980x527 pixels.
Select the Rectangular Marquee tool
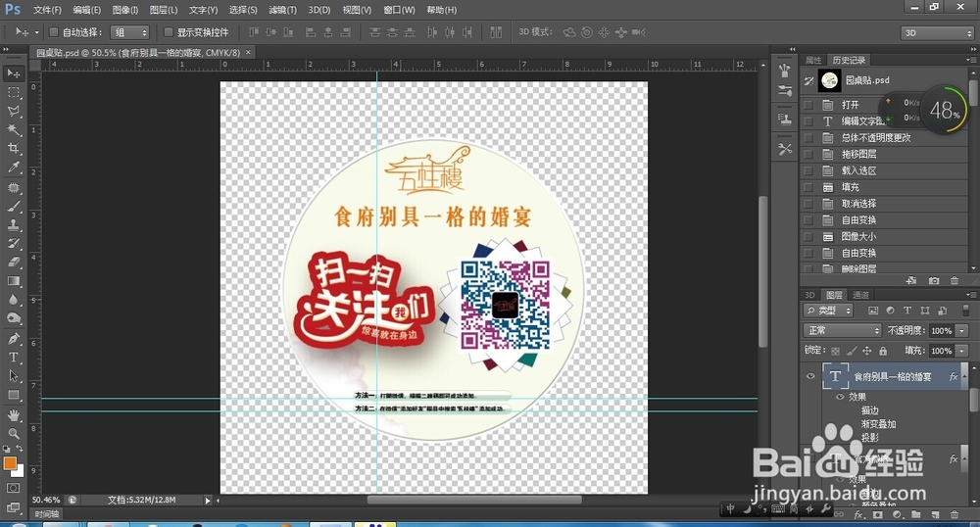point(13,92)
